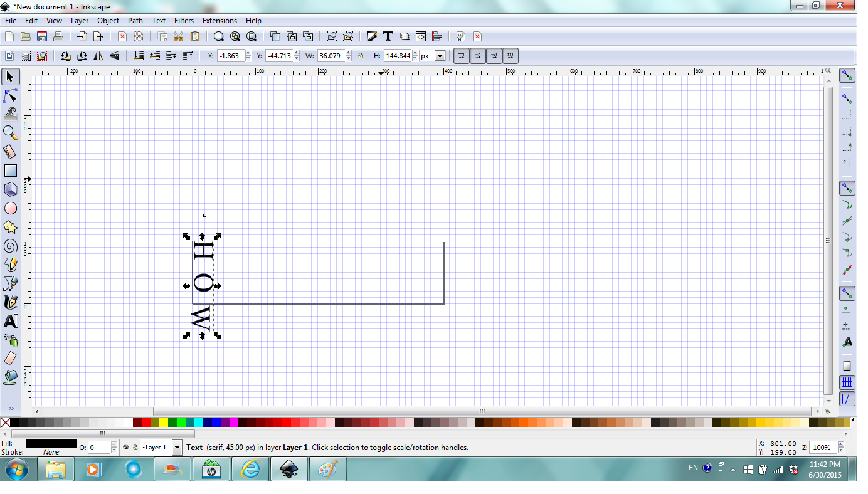868x494 pixels.
Task: Toggle current layer visibility eye
Action: click(125, 448)
